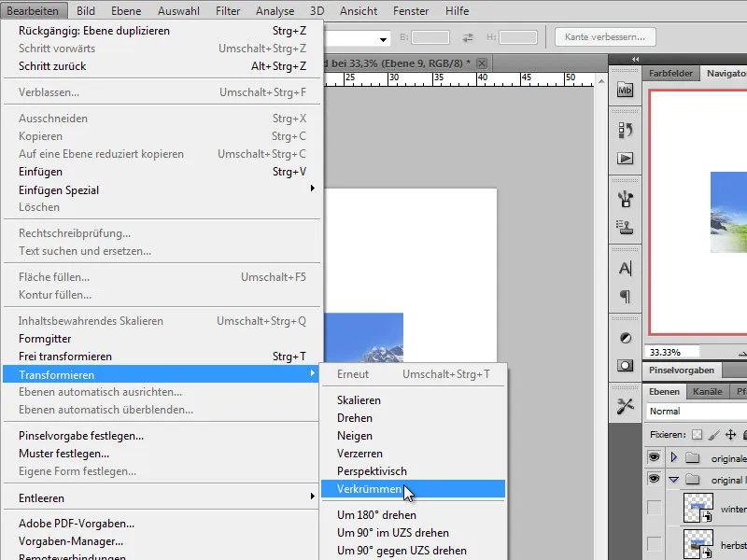Show the winter layer via visibility box
Screen dimensions: 747x560
pyautogui.click(x=655, y=508)
